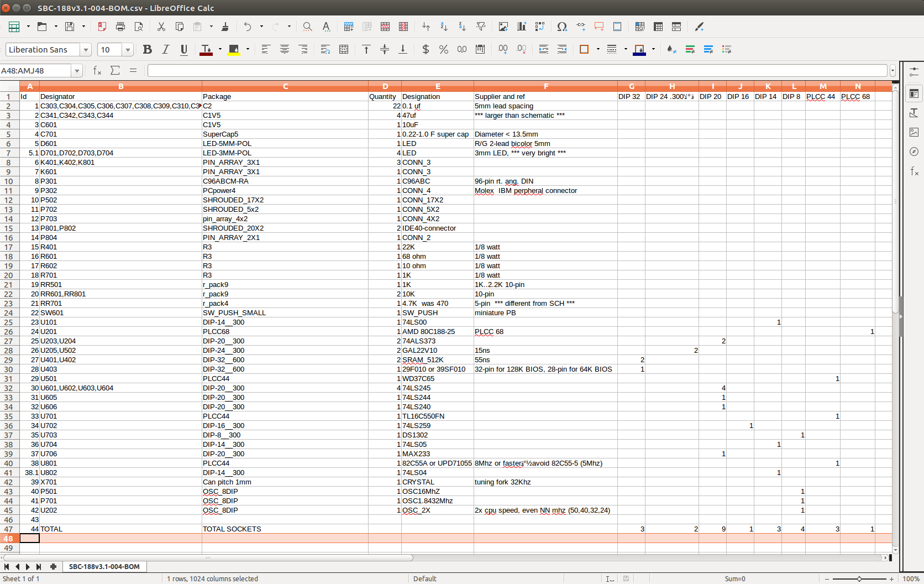Click inside the formula input line

(517, 71)
